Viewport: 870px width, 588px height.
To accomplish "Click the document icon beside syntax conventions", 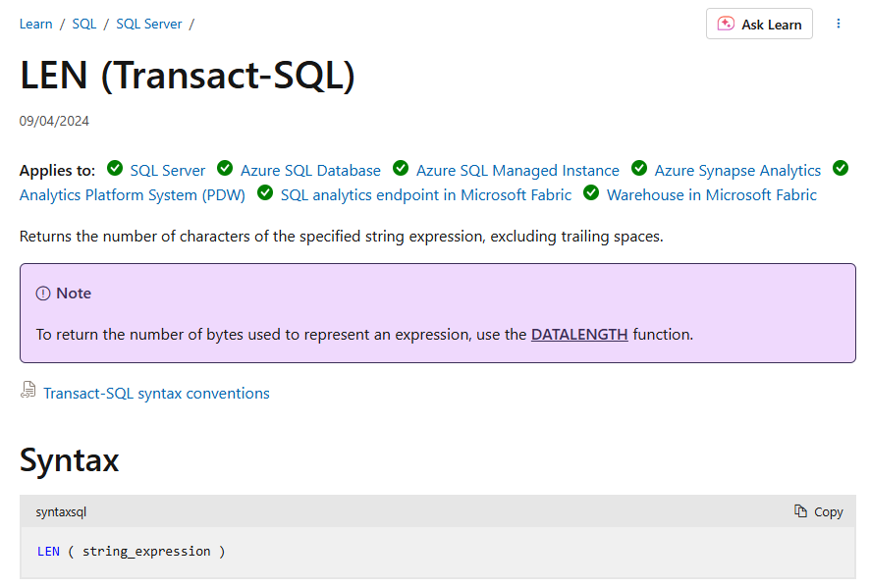I will [28, 390].
